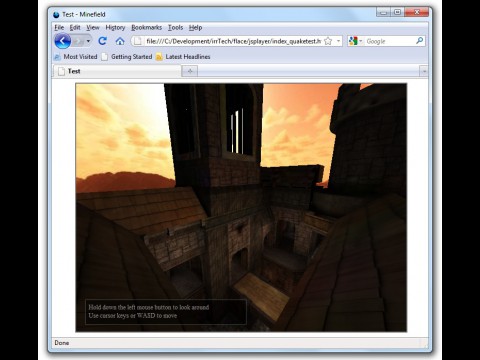Go to the Home page icon
Screen dimensions: 480x360
[x=120, y=41]
